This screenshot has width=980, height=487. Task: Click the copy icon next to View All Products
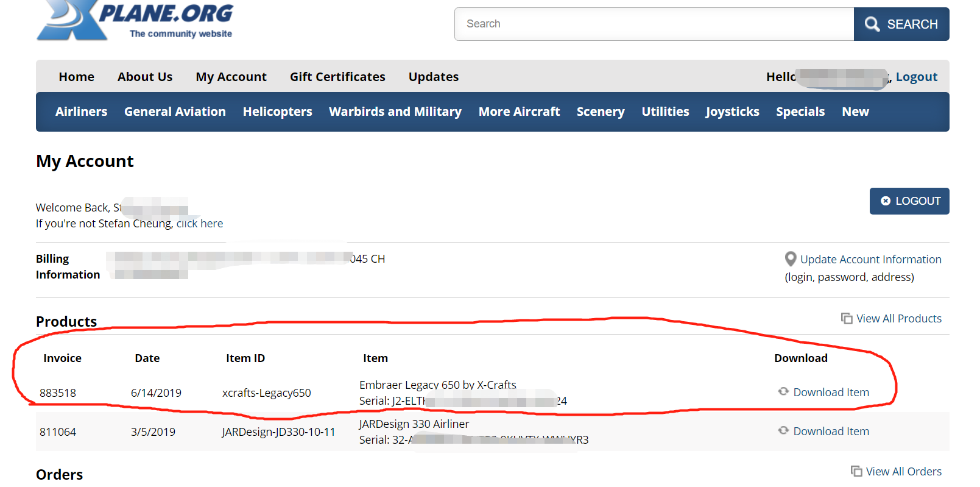click(x=847, y=318)
